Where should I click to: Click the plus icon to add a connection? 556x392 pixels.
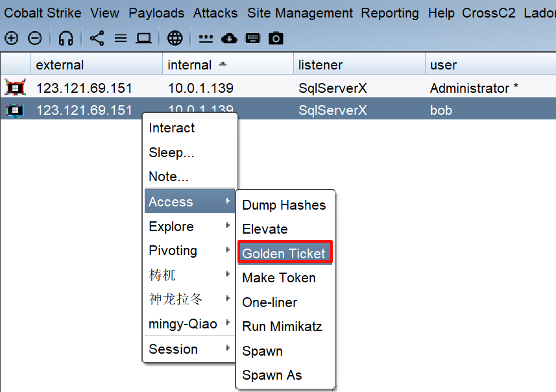pyautogui.click(x=11, y=38)
